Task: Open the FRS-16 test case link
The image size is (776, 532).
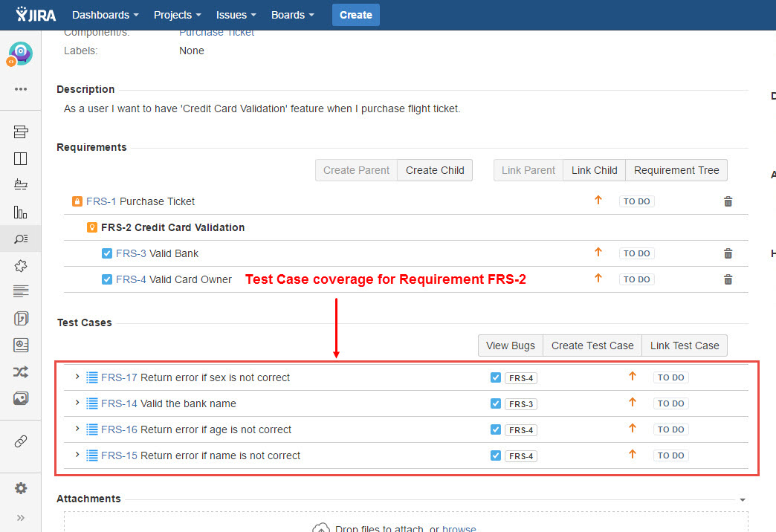Action: coord(119,429)
